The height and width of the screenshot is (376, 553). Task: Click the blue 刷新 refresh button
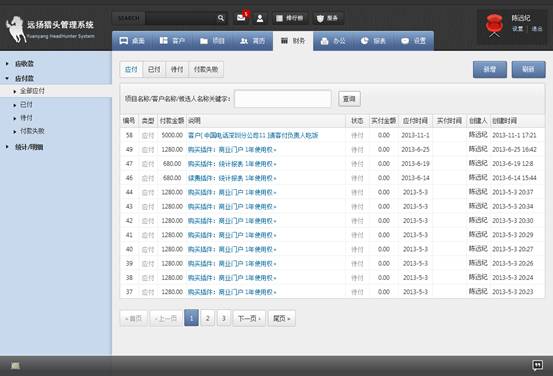pyautogui.click(x=528, y=69)
